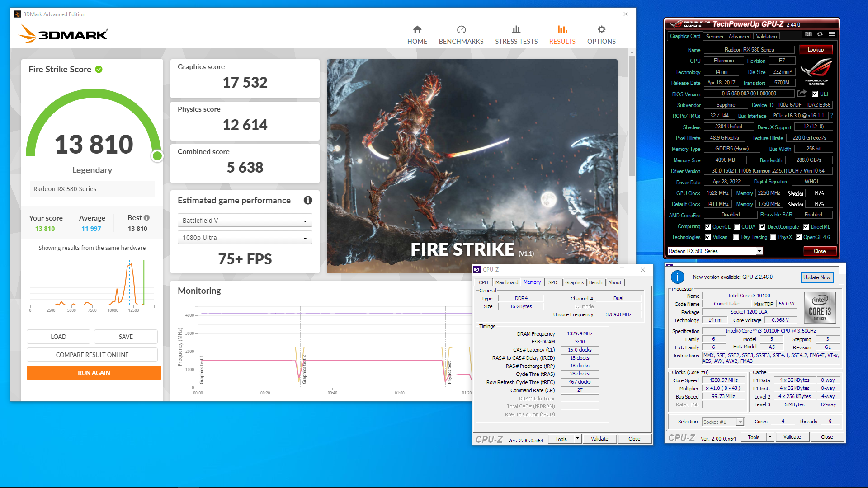Switch to the Sensors tab in GPU-Z

714,37
